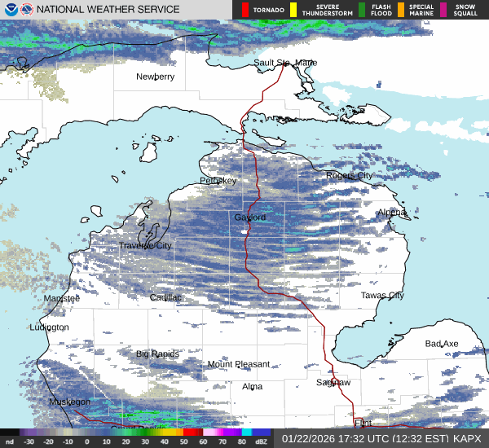Image resolution: width=489 pixels, height=448 pixels.
Task: Click the radar timestamp at bottom
Action: click(364, 438)
